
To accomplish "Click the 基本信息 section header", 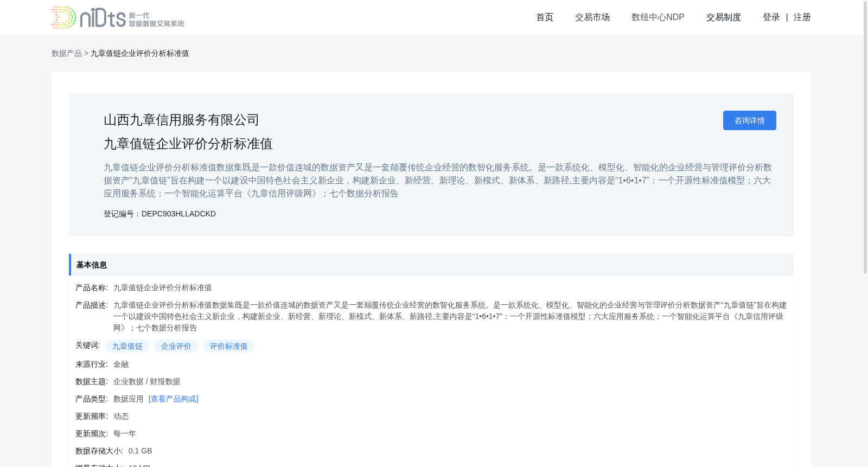I will click(x=431, y=265).
